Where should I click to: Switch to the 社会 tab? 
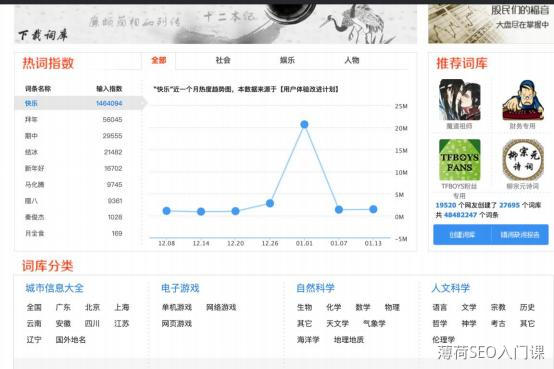[x=223, y=60]
